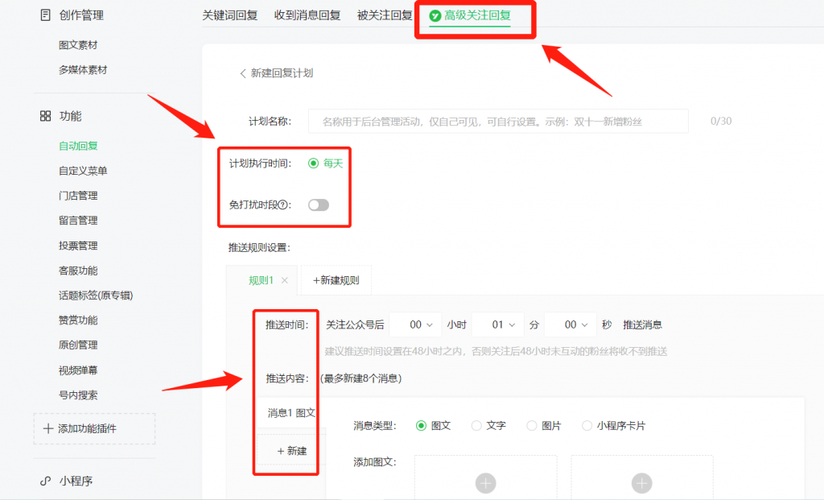Click the +新建规则 button
This screenshot has height=500, width=824.
(x=336, y=281)
